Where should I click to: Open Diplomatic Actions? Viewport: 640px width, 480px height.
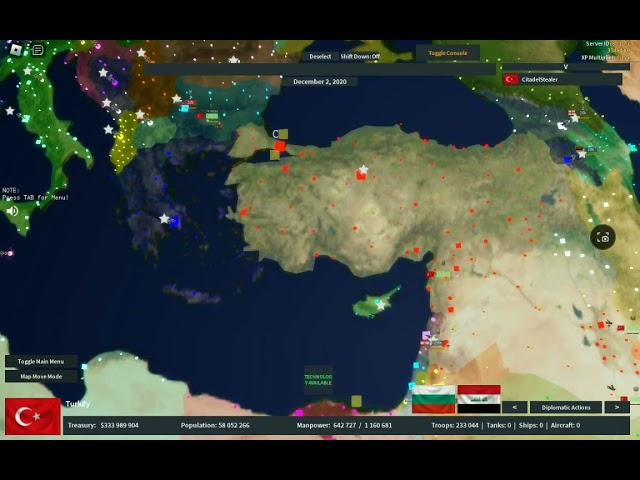coord(566,407)
